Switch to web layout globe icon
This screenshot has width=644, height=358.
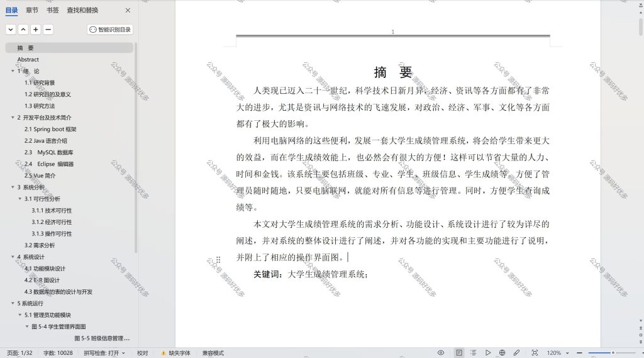click(502, 353)
